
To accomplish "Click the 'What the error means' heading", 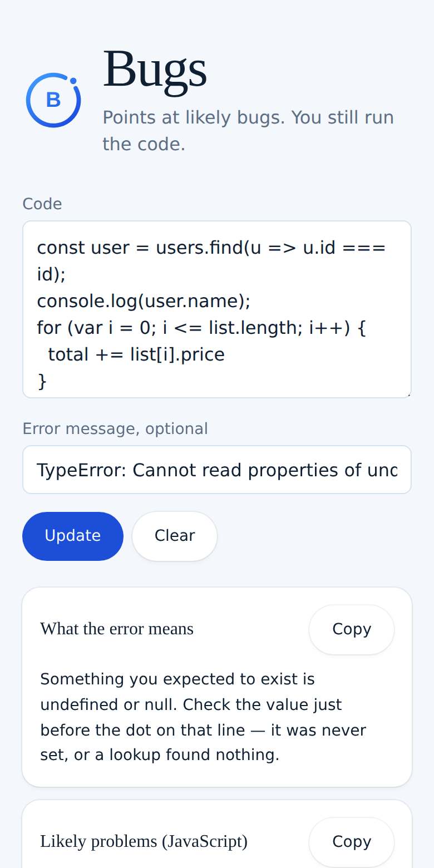I will pos(117,629).
